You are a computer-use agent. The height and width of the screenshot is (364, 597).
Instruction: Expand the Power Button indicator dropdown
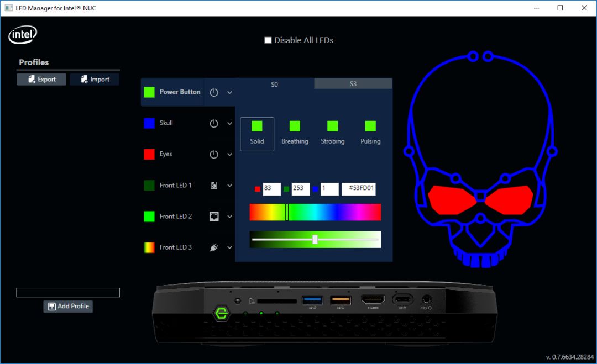click(230, 93)
